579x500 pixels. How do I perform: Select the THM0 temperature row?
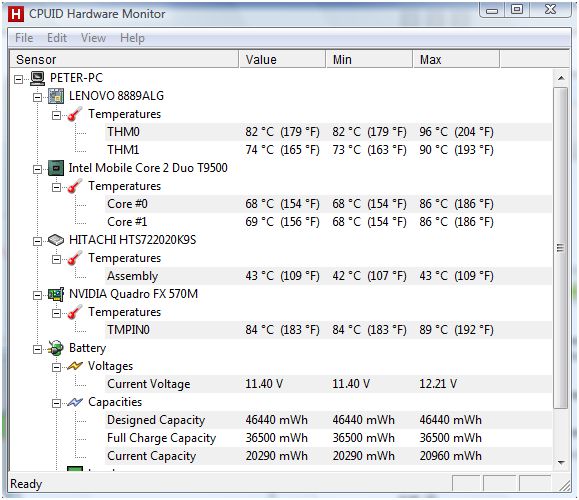tap(328, 132)
